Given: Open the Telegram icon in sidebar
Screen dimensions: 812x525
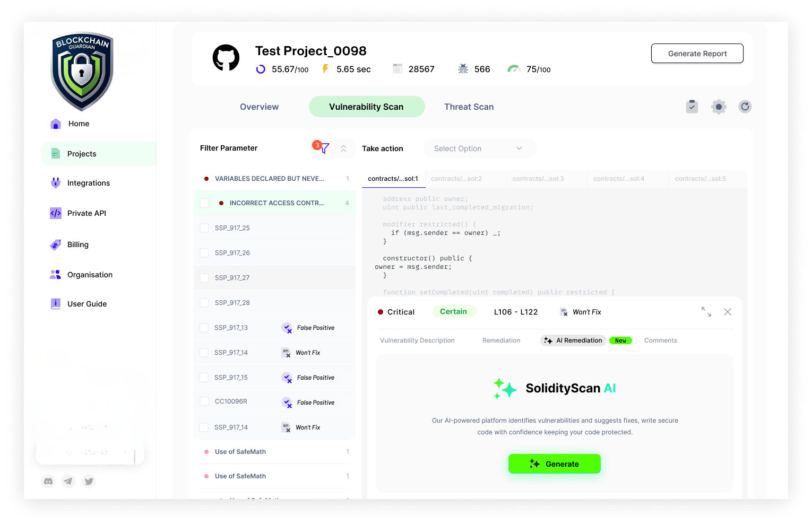Looking at the screenshot, I should click(x=68, y=482).
